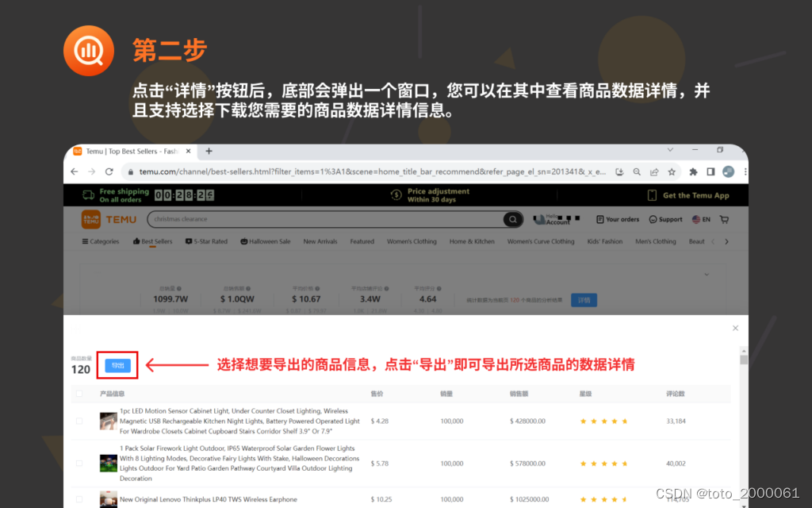Check the LED Motion Sensor Cabinet Light row
812x508 pixels.
79,421
